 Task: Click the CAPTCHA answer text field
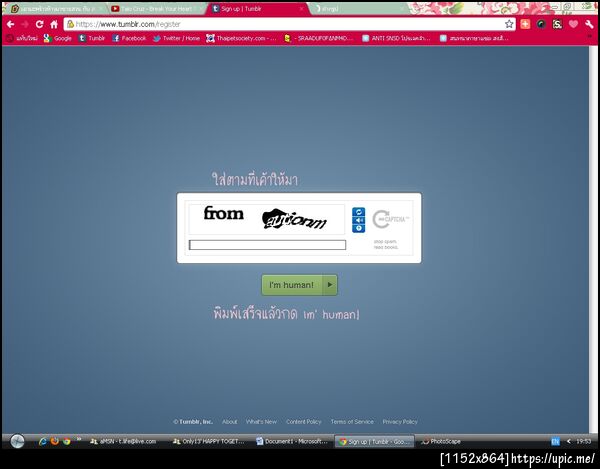(x=267, y=245)
